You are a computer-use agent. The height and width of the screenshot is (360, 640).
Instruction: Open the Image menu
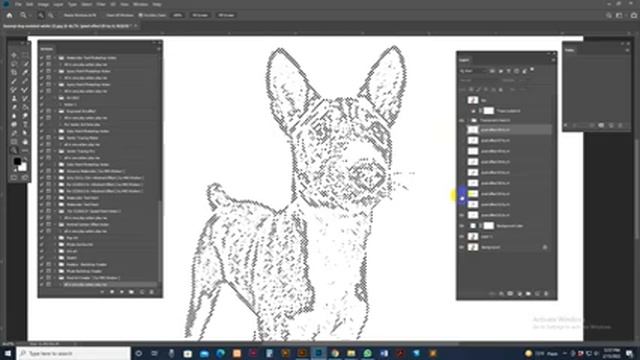coord(43,4)
